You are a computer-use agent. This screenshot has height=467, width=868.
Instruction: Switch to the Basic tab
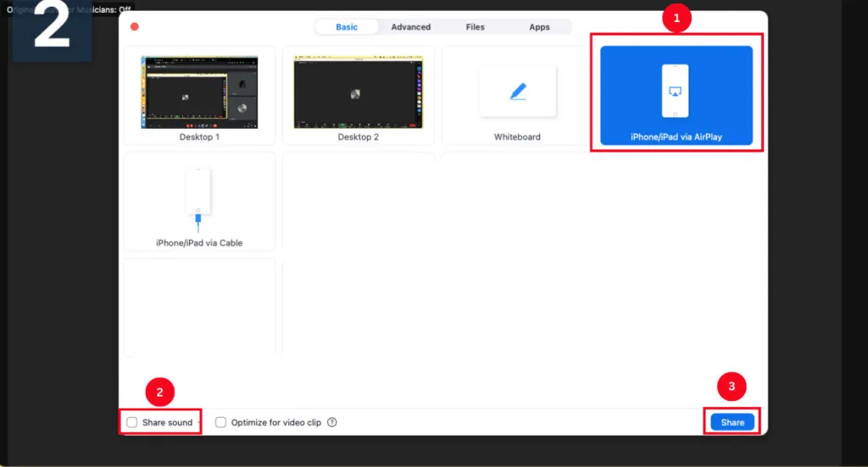(347, 27)
